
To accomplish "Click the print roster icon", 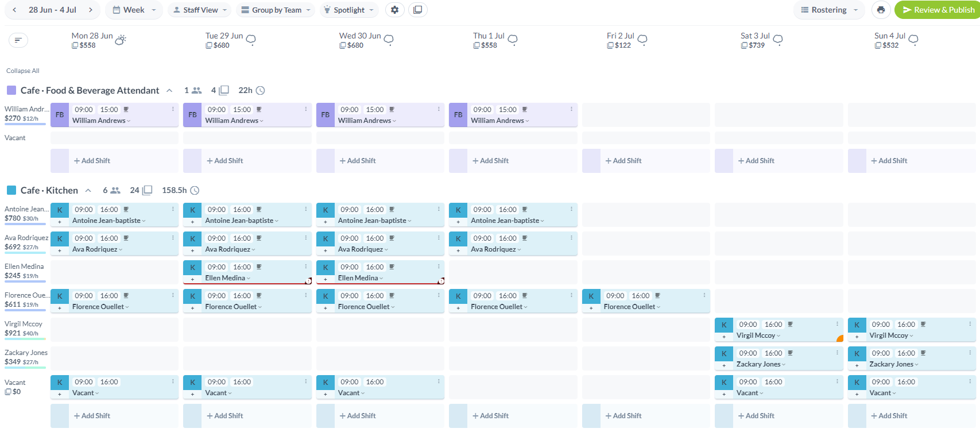I will pos(881,10).
